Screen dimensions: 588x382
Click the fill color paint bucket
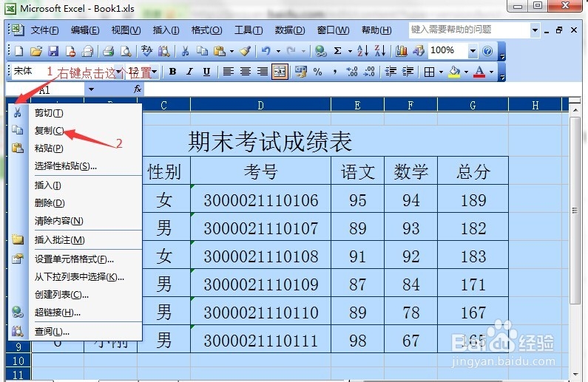[455, 72]
